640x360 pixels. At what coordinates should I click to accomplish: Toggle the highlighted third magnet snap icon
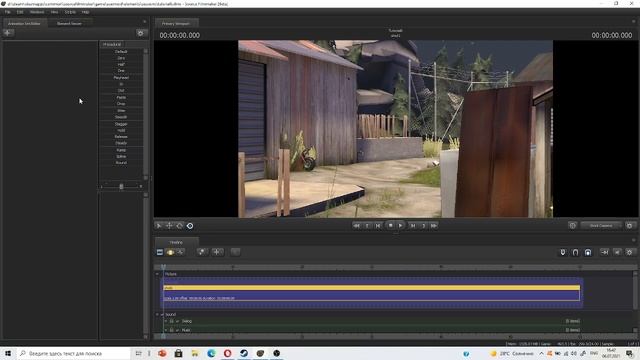588,253
